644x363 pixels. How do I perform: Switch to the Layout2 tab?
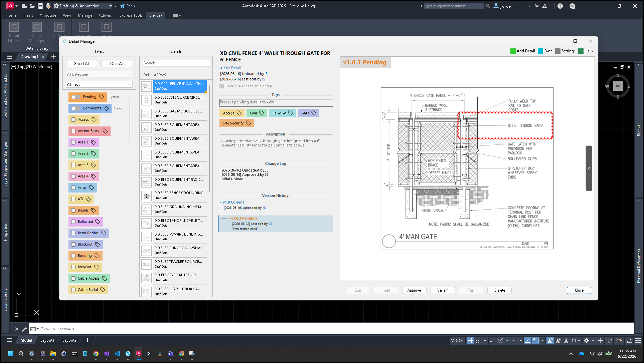pyautogui.click(x=69, y=340)
